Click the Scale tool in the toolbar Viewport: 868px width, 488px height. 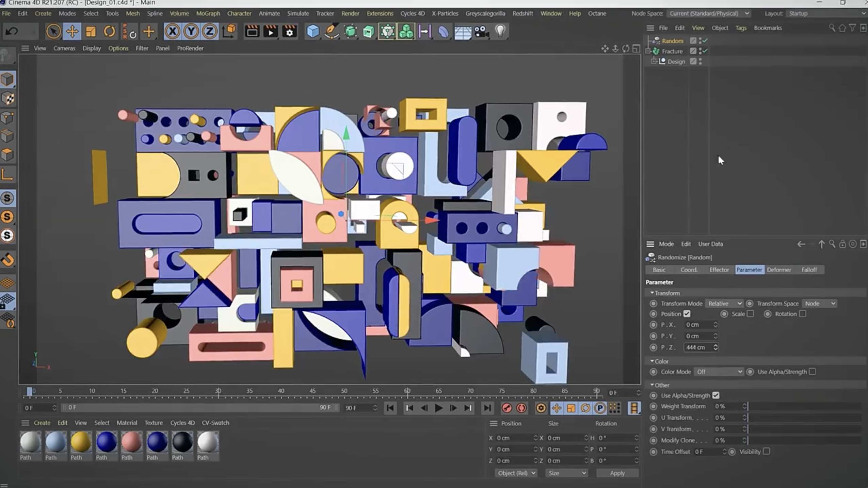91,31
